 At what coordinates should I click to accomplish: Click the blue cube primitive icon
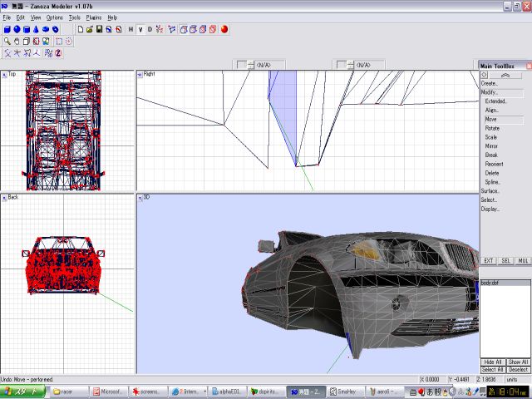click(7, 29)
